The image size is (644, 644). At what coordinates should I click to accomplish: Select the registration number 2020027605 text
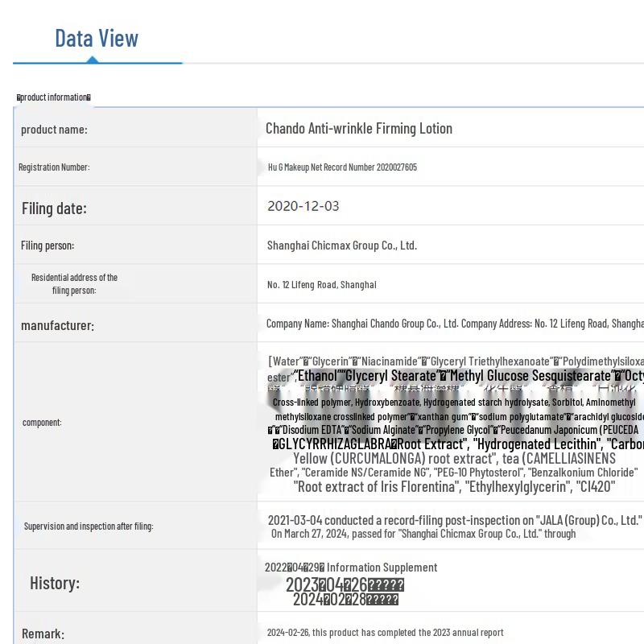[342, 167]
